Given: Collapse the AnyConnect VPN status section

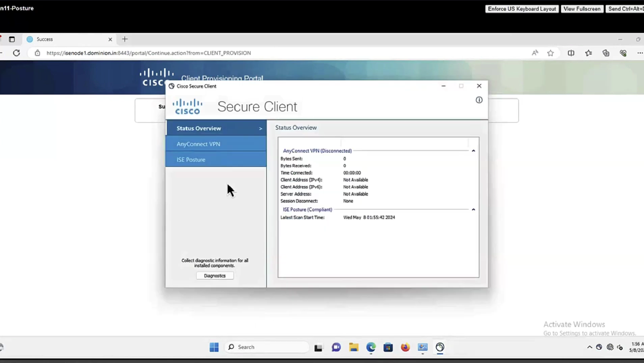Looking at the screenshot, I should pyautogui.click(x=473, y=151).
